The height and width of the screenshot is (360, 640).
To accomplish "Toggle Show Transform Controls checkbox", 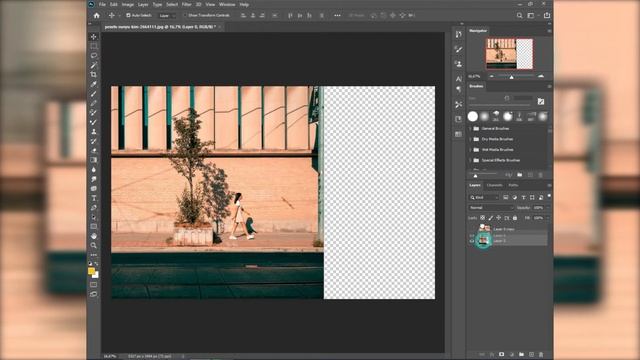I will click(x=184, y=16).
